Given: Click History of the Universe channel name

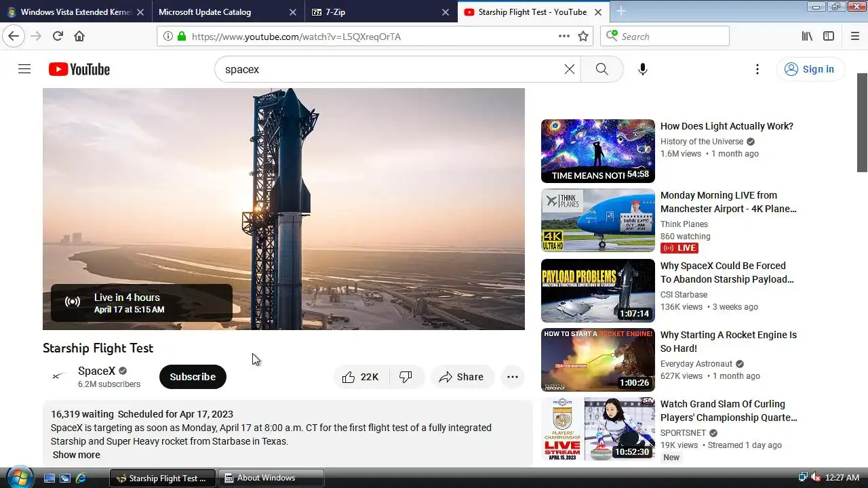Looking at the screenshot, I should click(702, 142).
